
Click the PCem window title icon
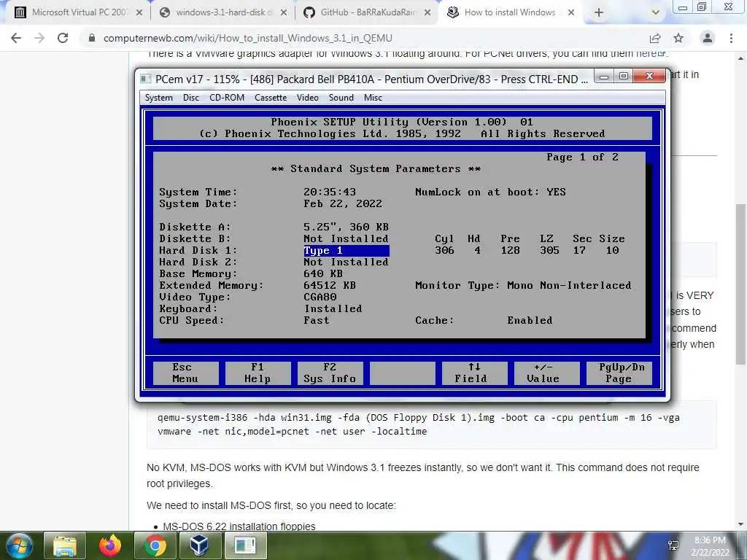[146, 79]
